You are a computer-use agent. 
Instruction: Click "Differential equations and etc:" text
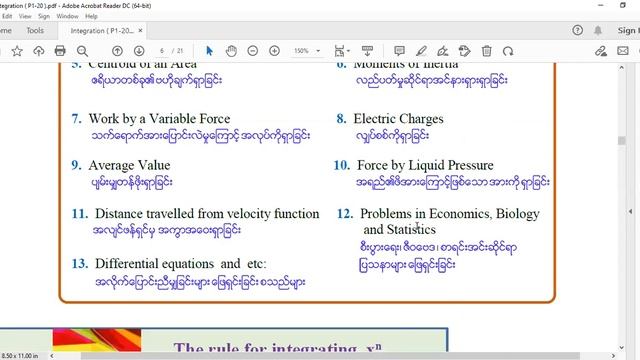tap(180, 264)
